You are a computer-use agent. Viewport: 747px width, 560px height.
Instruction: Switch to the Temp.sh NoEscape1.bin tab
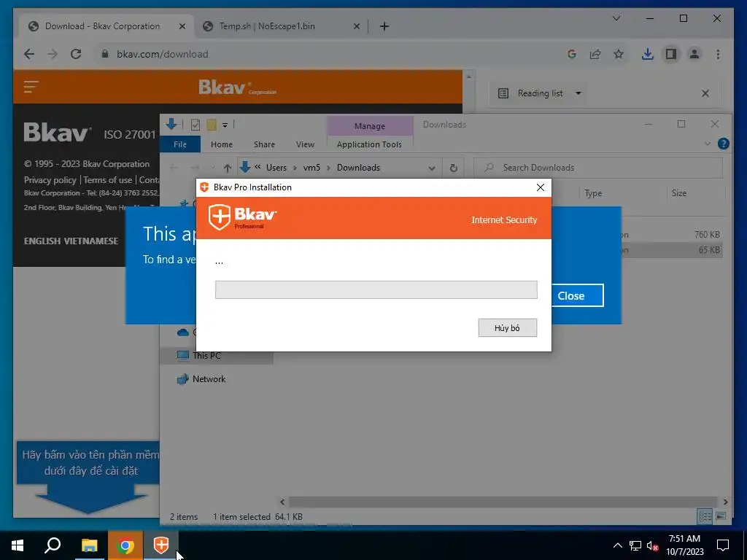click(x=267, y=26)
